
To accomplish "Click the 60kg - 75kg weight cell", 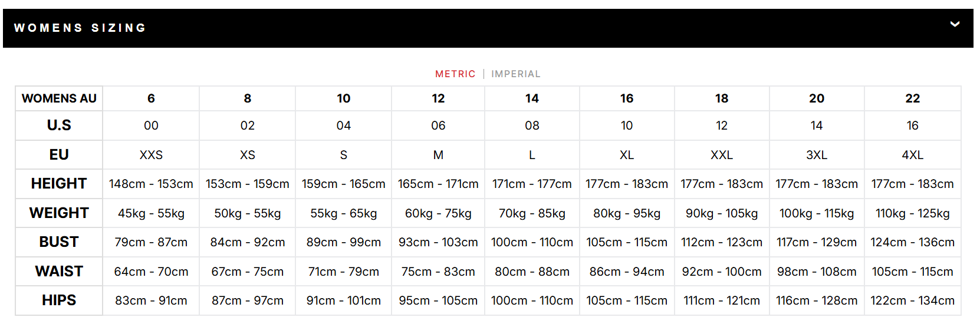I will tap(438, 213).
